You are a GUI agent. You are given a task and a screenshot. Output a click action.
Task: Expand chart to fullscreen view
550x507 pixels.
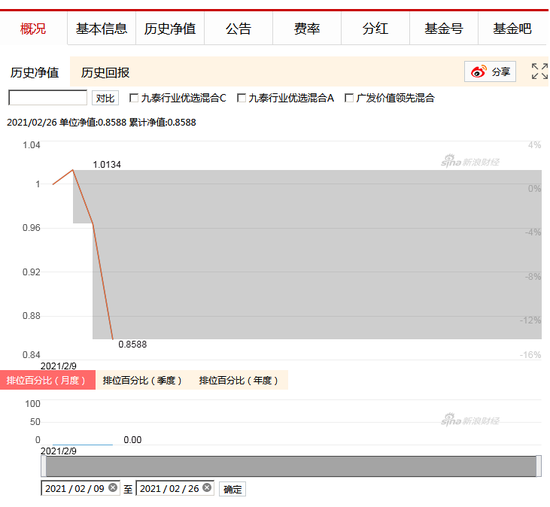pos(539,71)
